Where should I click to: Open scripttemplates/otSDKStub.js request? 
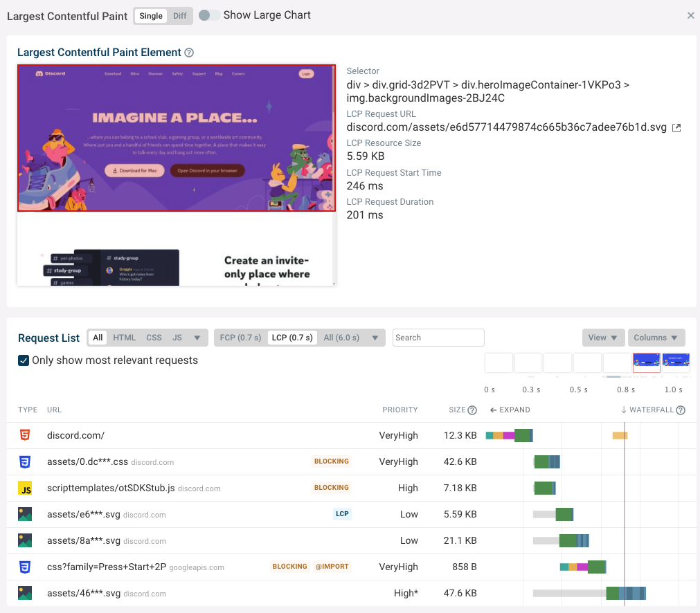point(351,488)
